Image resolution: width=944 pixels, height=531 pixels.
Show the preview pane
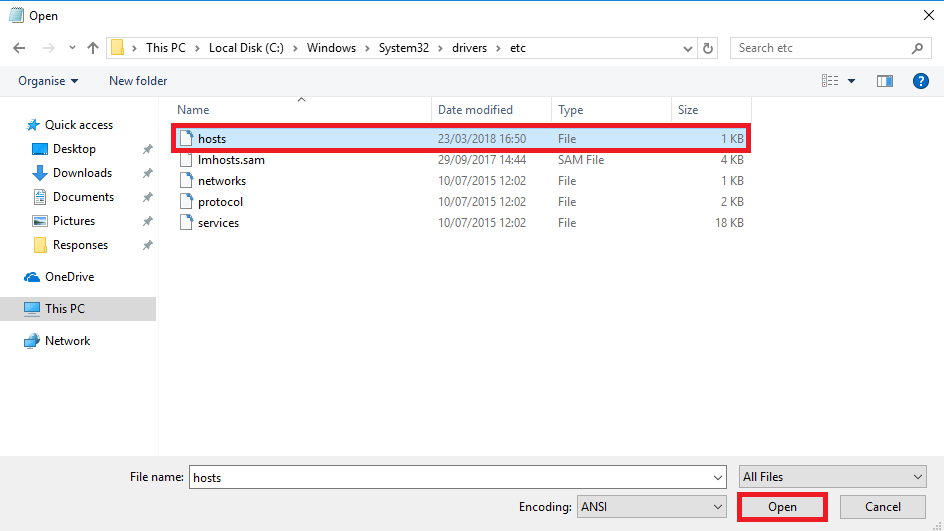[x=884, y=81]
